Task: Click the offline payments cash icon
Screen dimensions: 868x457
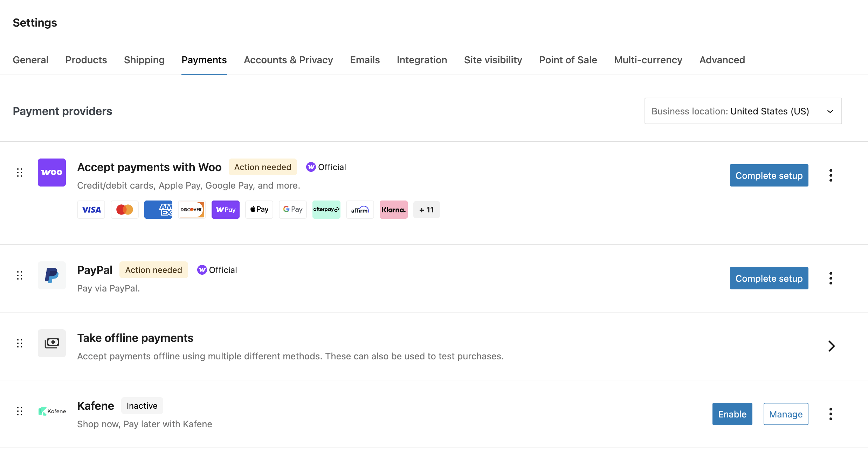Action: pyautogui.click(x=52, y=343)
